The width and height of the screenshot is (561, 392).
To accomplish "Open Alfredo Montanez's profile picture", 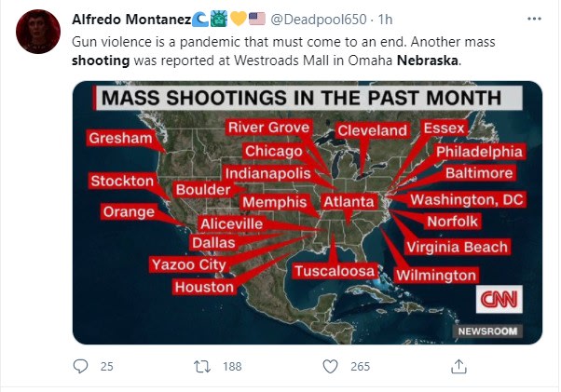I will pyautogui.click(x=38, y=32).
